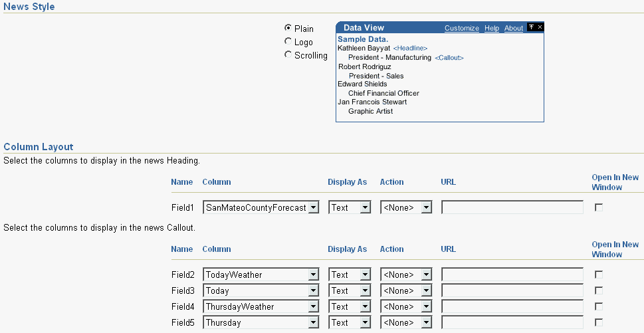Open the Field3 Column dropdown Today
The width and height of the screenshot is (644, 333).
(x=261, y=290)
